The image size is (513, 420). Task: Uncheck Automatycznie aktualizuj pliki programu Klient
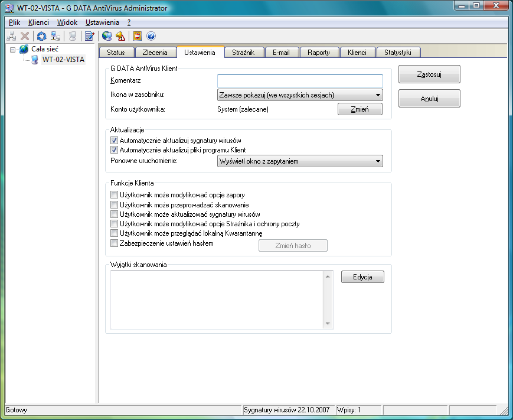[x=114, y=150]
